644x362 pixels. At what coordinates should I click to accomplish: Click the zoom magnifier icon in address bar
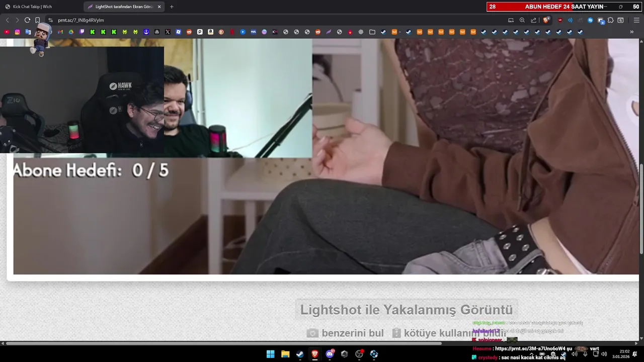(x=522, y=20)
